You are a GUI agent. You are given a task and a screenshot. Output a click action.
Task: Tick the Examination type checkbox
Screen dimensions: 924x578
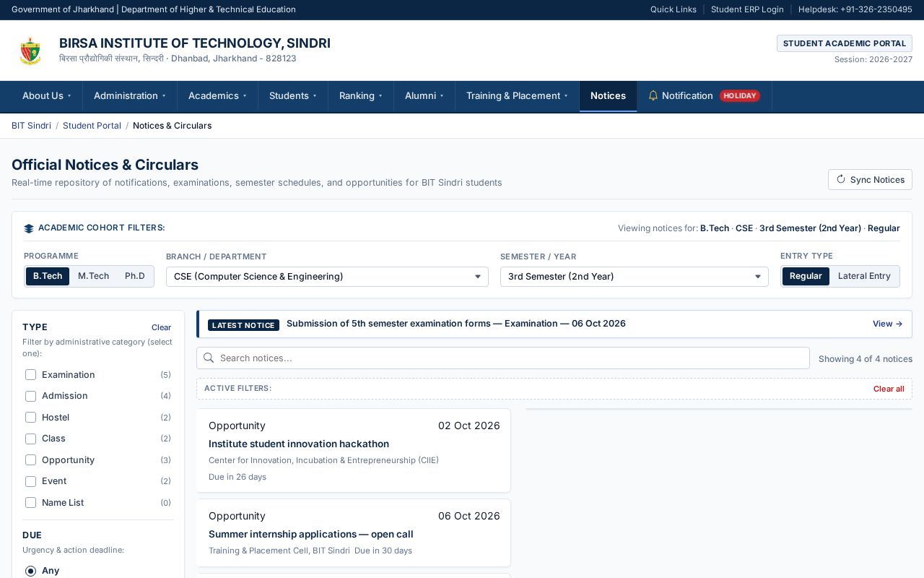(30, 374)
